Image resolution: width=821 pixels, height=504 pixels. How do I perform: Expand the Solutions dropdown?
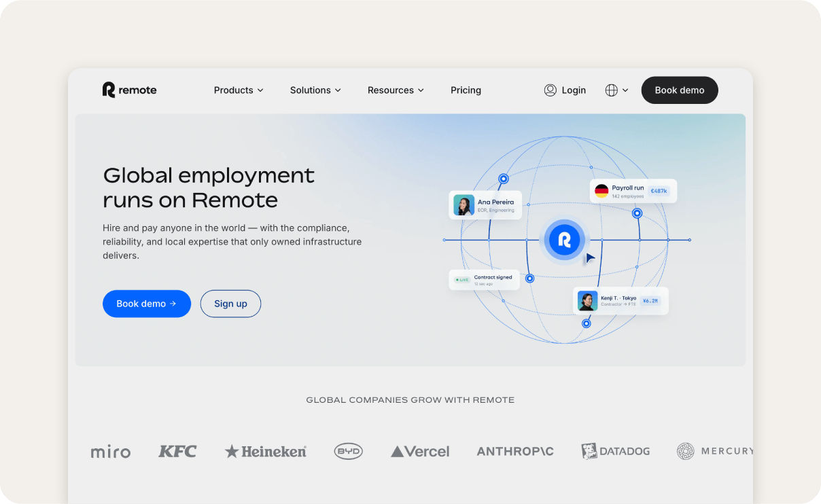coord(315,90)
